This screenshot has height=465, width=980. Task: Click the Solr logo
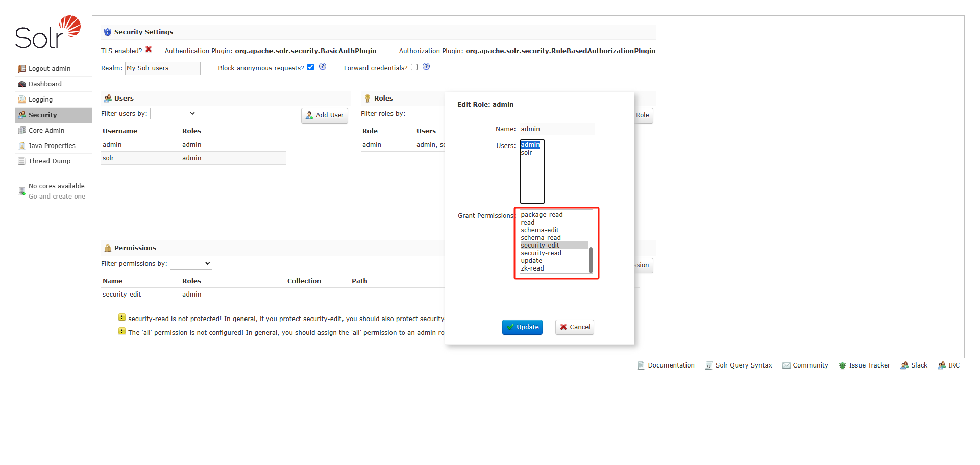tap(48, 32)
